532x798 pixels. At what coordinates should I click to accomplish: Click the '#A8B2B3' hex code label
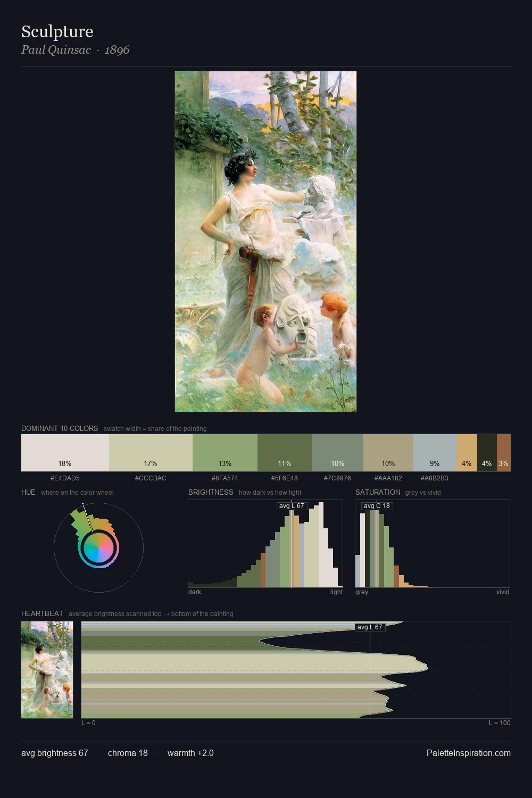pyautogui.click(x=435, y=478)
